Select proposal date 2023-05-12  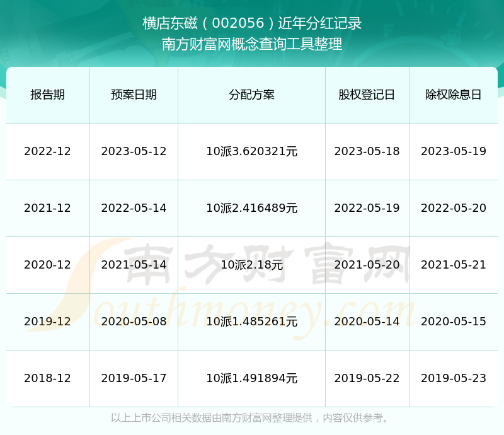click(x=134, y=151)
